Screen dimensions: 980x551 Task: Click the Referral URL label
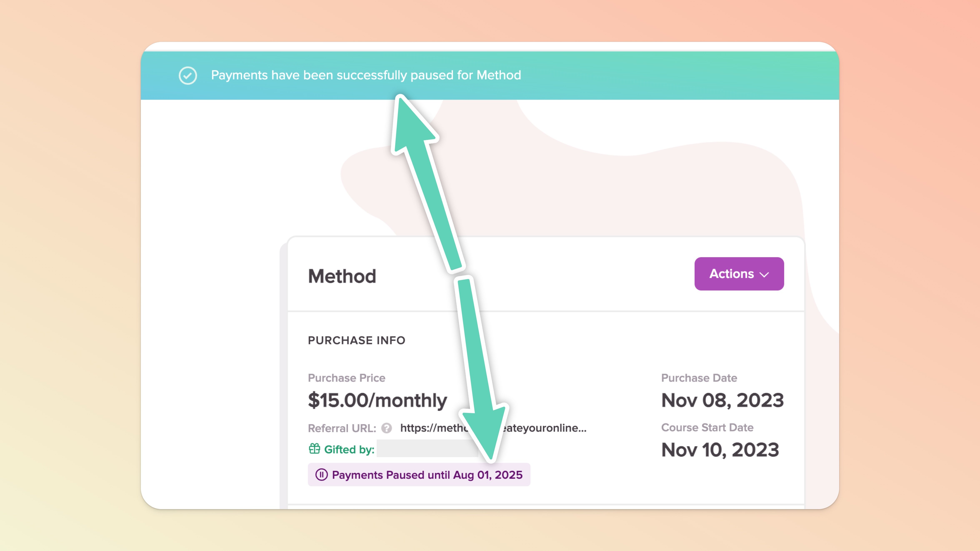point(342,428)
